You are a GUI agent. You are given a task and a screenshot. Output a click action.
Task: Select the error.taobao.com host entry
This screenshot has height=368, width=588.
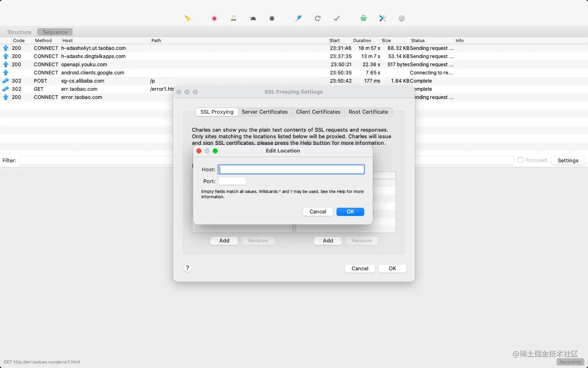[x=82, y=97]
